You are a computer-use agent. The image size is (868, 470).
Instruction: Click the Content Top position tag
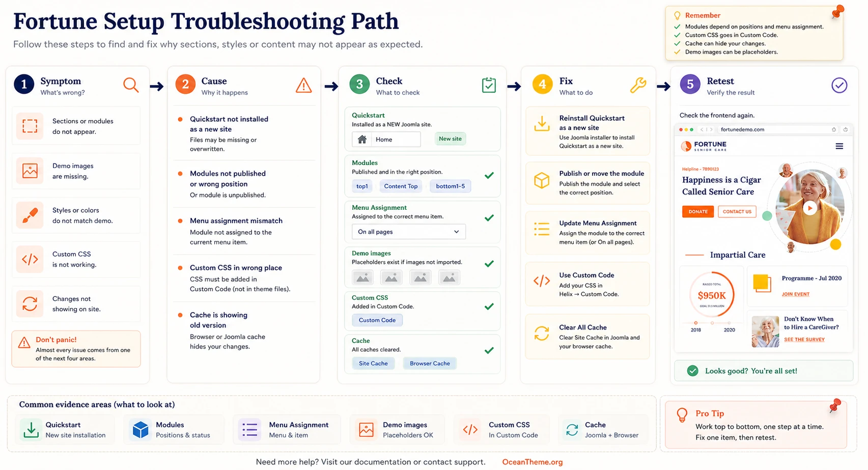coord(401,186)
